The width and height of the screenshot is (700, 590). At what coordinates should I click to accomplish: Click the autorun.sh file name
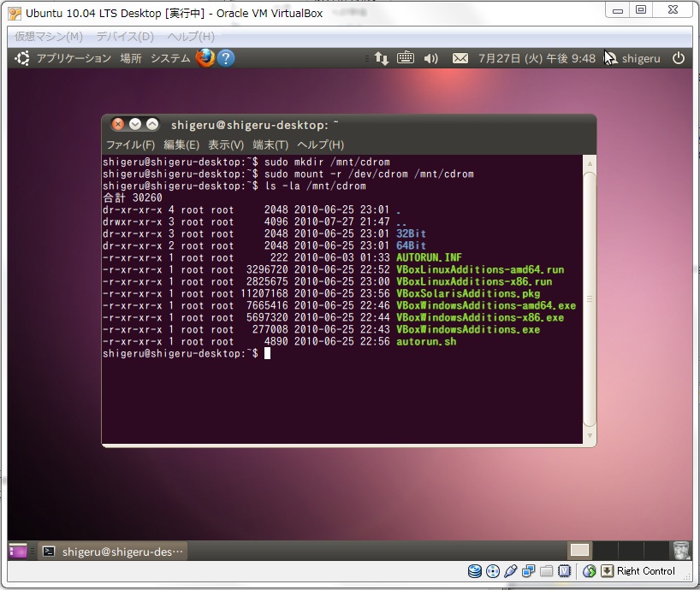click(x=426, y=342)
